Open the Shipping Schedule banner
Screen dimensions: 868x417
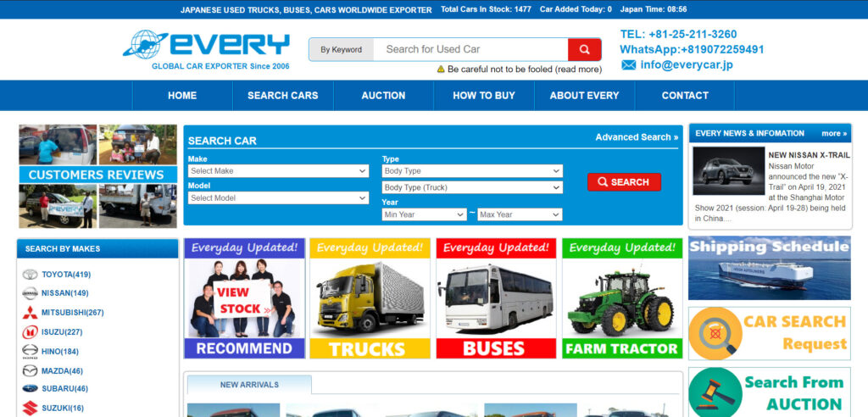(x=770, y=268)
